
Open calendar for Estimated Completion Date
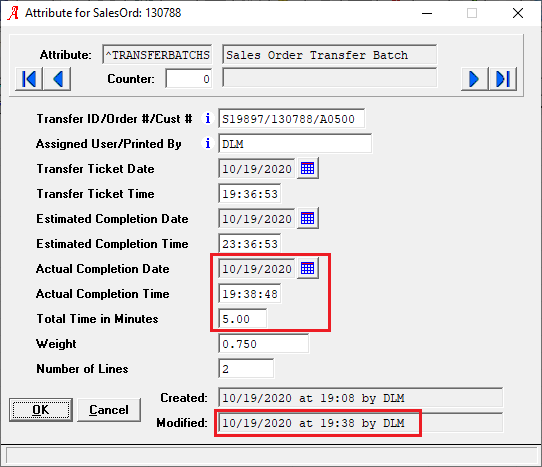(308, 218)
